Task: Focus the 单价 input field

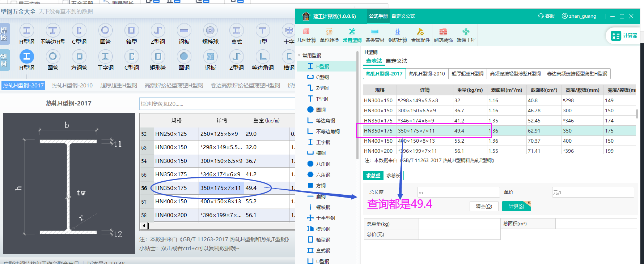Action: (593, 192)
